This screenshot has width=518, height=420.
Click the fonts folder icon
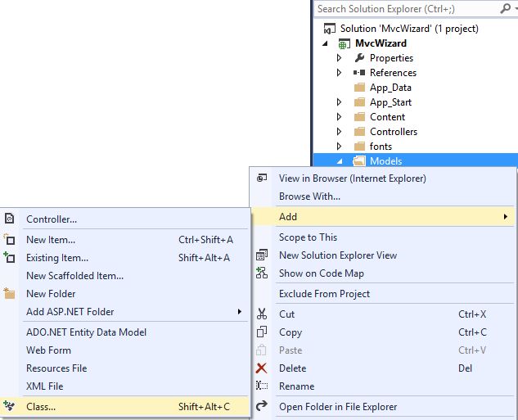pyautogui.click(x=359, y=146)
